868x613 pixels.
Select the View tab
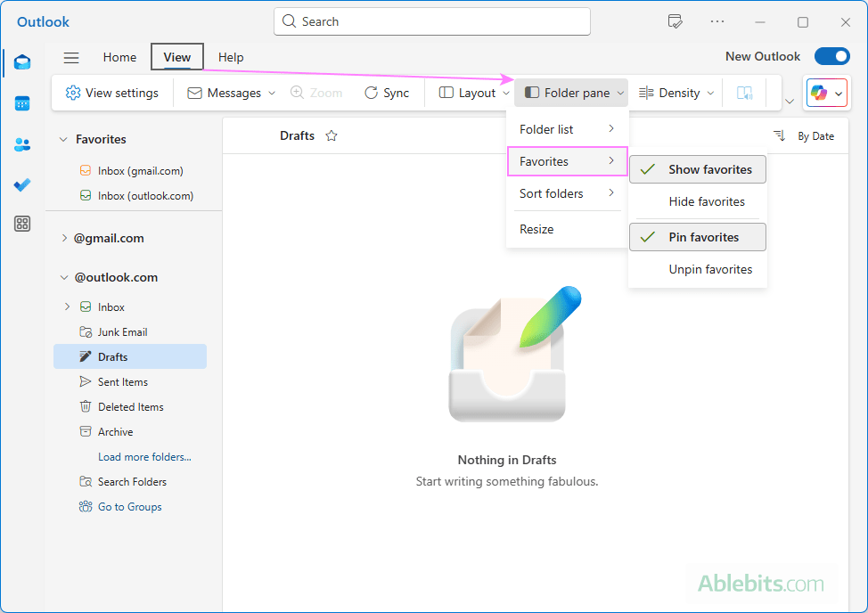[x=177, y=57]
